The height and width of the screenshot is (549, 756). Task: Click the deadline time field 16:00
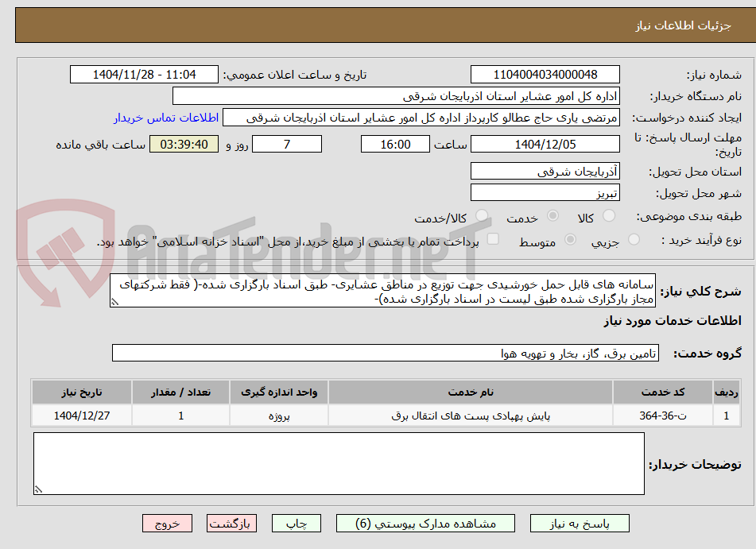coord(395,144)
